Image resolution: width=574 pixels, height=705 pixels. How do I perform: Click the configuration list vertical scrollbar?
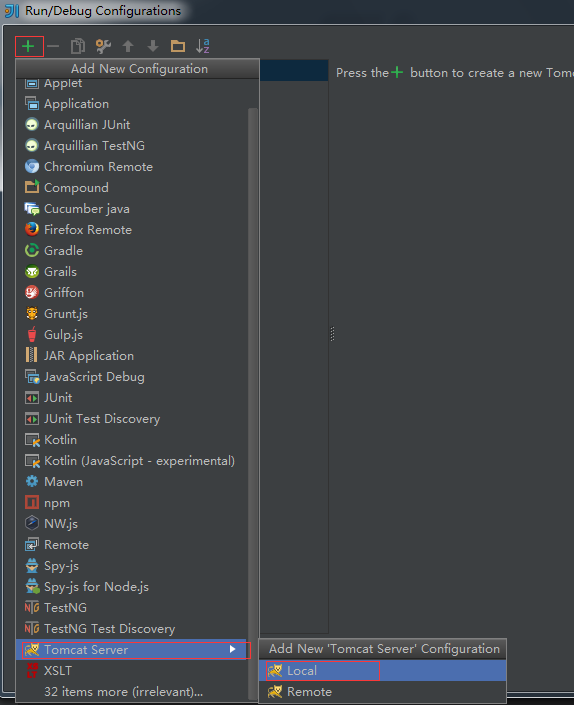pos(253,402)
